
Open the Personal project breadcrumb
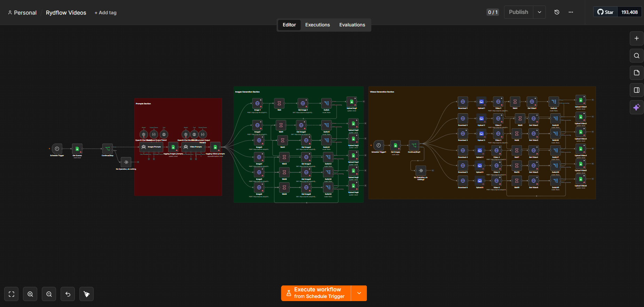point(22,13)
